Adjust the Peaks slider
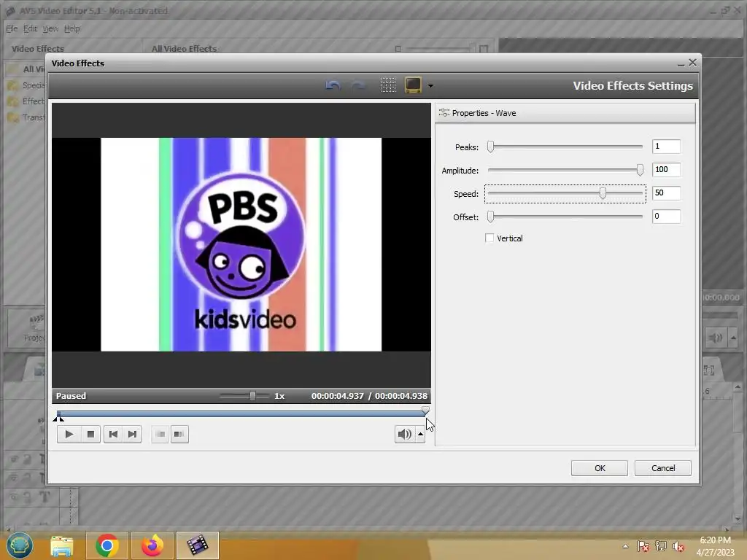747x560 pixels. (490, 147)
